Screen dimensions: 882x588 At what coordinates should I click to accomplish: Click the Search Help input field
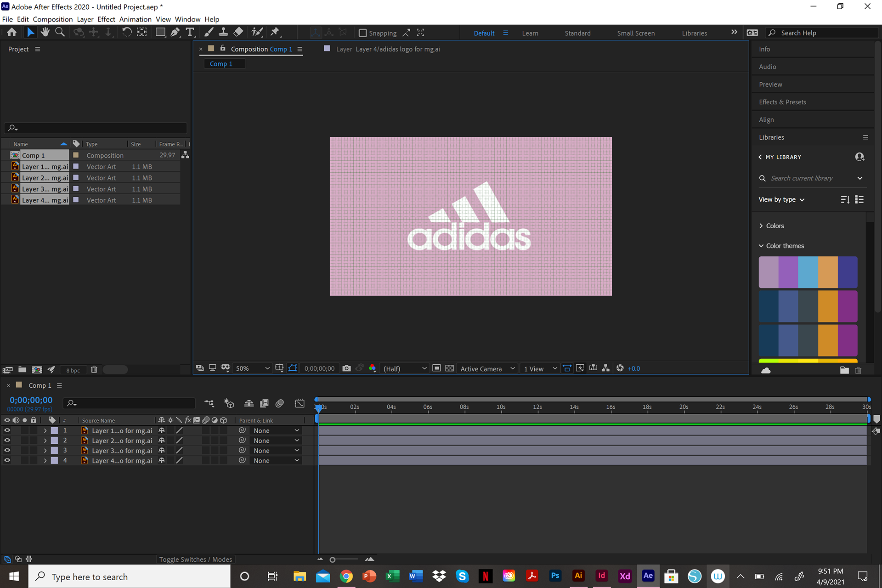click(822, 33)
